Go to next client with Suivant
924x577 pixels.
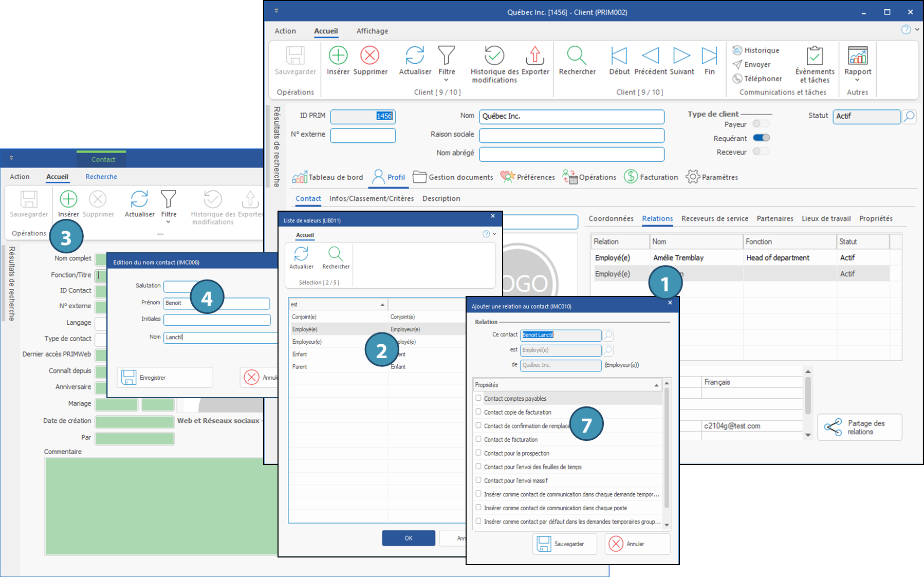681,55
